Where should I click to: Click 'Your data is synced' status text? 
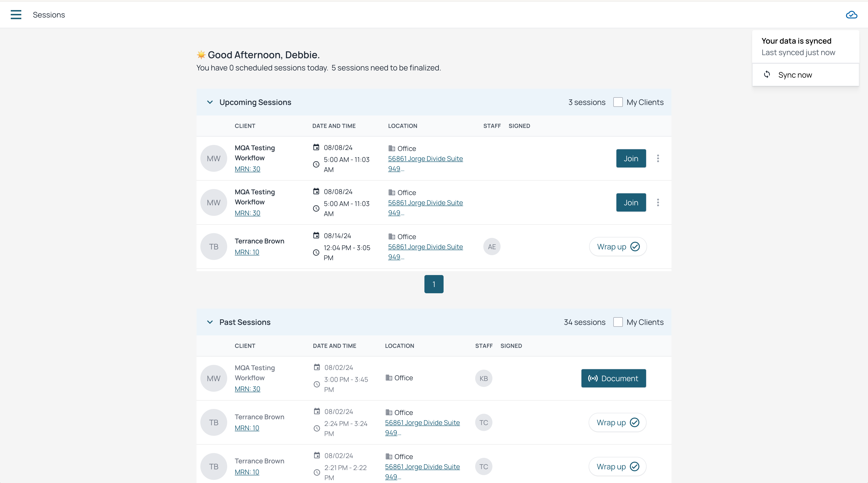pyautogui.click(x=796, y=41)
